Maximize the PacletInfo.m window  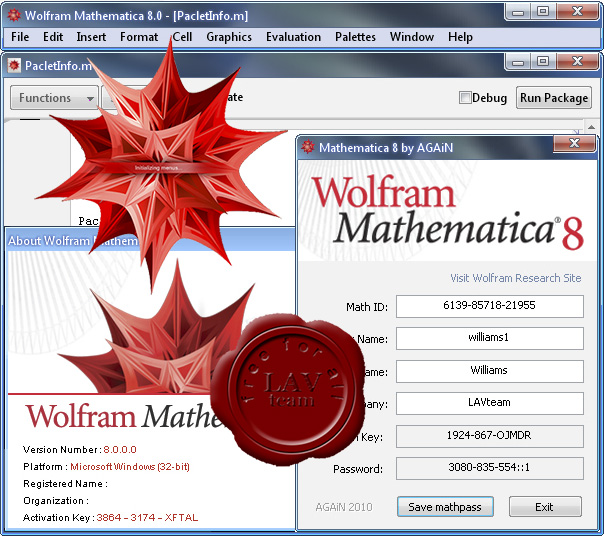pyautogui.click(x=543, y=62)
